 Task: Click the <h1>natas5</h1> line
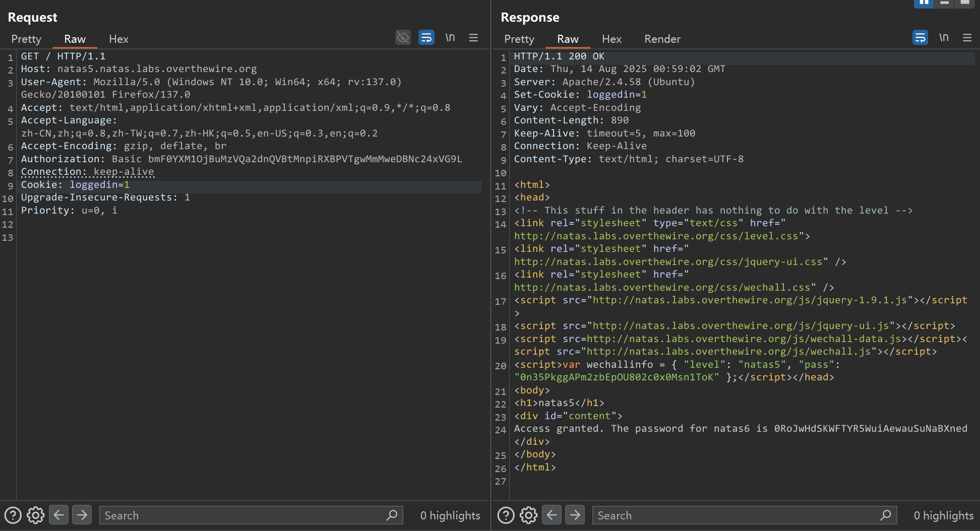coord(559,403)
